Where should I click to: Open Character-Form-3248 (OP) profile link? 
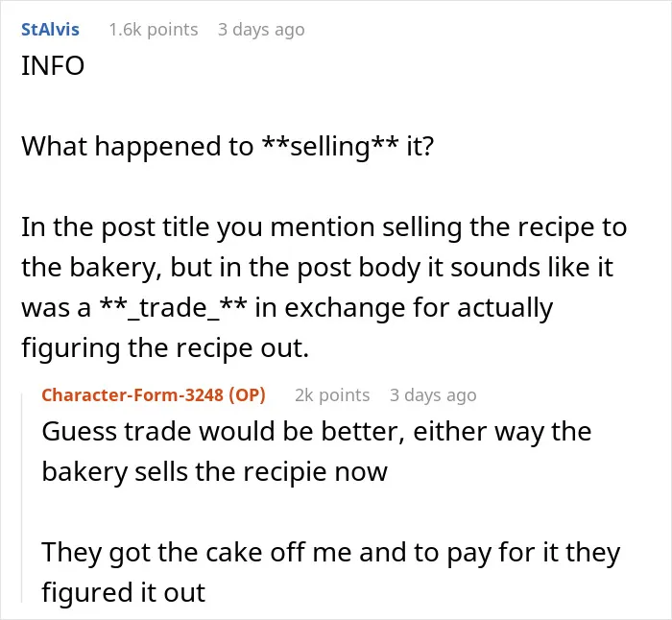(x=154, y=395)
